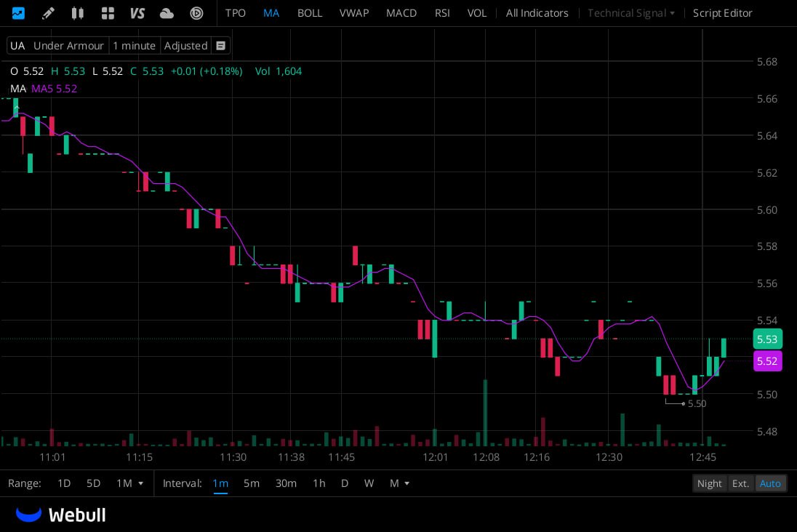Toggle the VOL indicator
Viewport: 797px width, 532px height.
pyautogui.click(x=477, y=13)
